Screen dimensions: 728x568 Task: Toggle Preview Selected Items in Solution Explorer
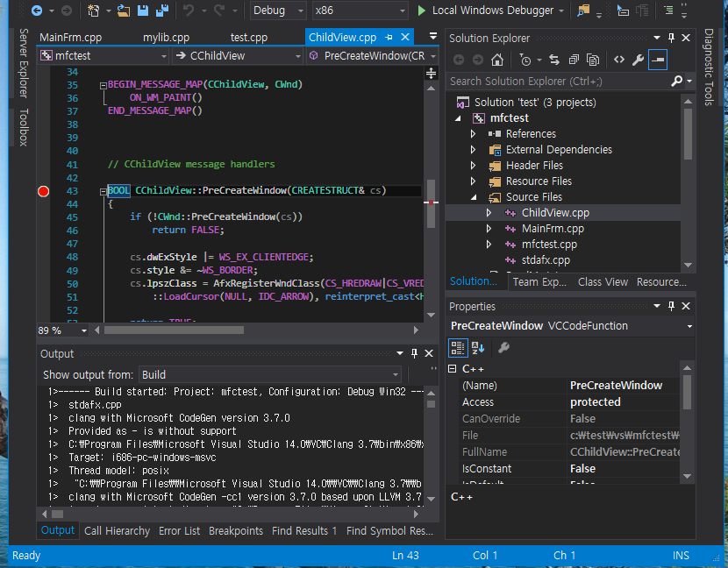click(657, 60)
